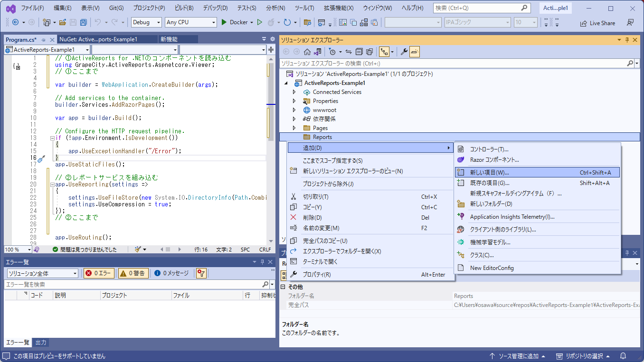Click the Live Share button
This screenshot has height=362, width=644.
point(597,23)
